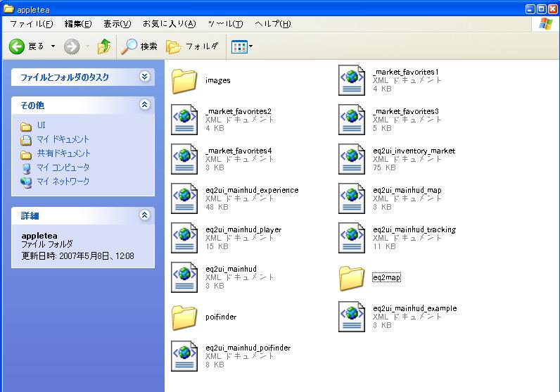Collapse the その他 (Other Places) panel
Viewport: 560px width, 392px height.
[x=144, y=105]
